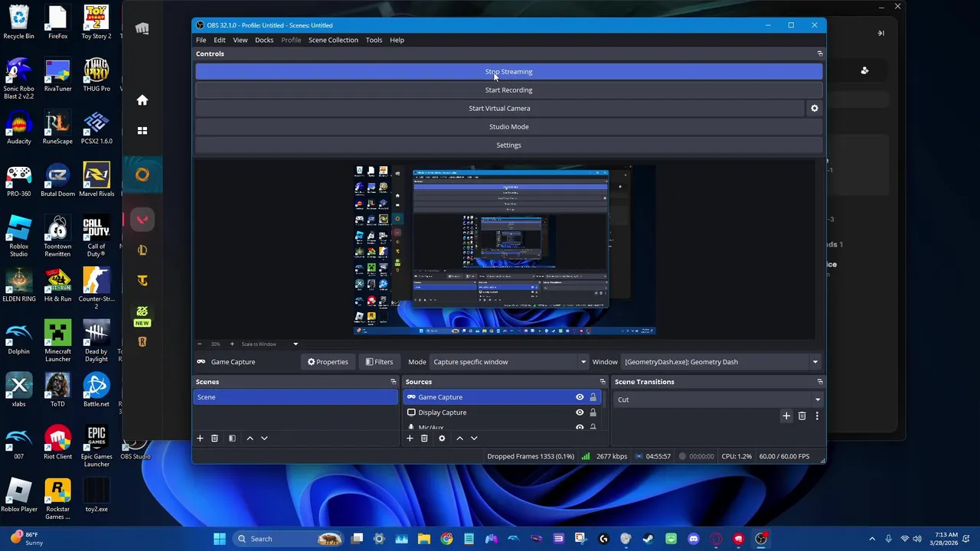Toggle the lock on Game Capture source
Viewport: 980px width, 551px height.
[593, 397]
